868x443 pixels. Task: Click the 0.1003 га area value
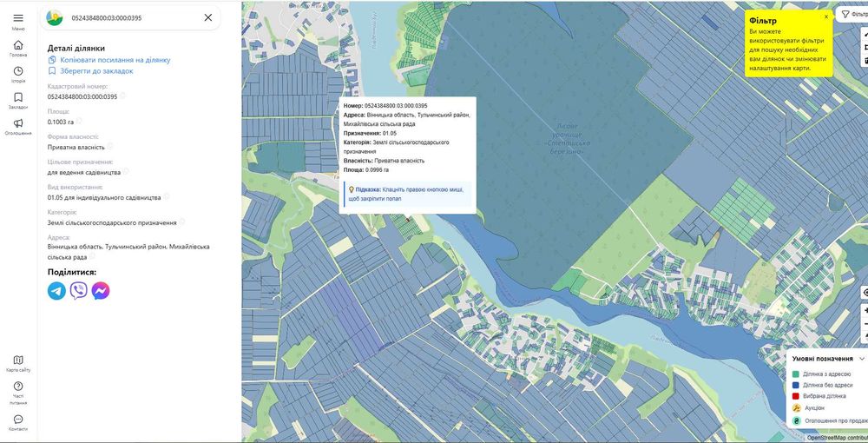pos(61,122)
